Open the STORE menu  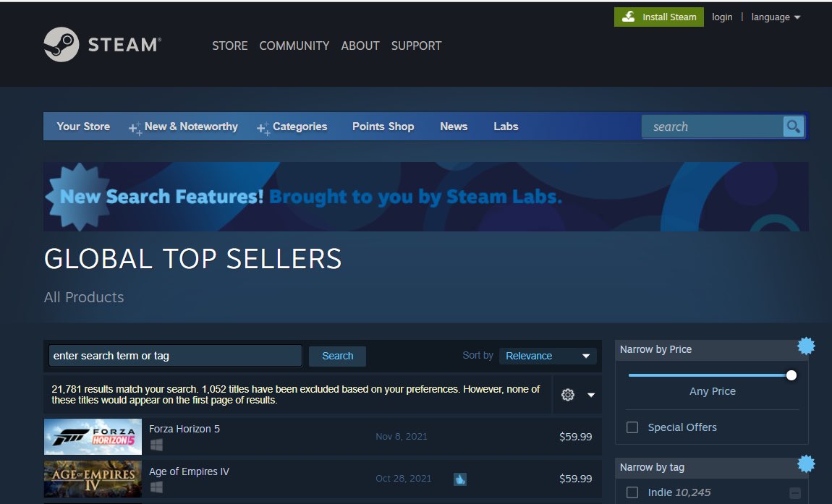(230, 46)
